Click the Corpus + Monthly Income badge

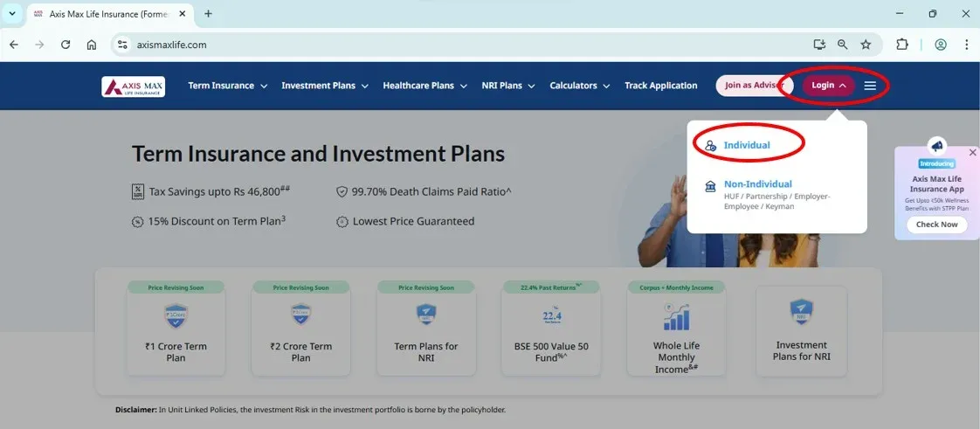pyautogui.click(x=676, y=287)
